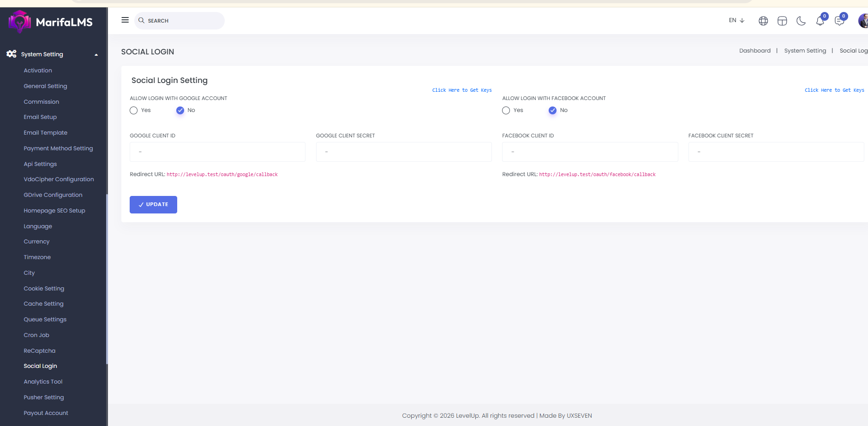The height and width of the screenshot is (426, 868).
Task: Click the Update button
Action: pyautogui.click(x=153, y=205)
